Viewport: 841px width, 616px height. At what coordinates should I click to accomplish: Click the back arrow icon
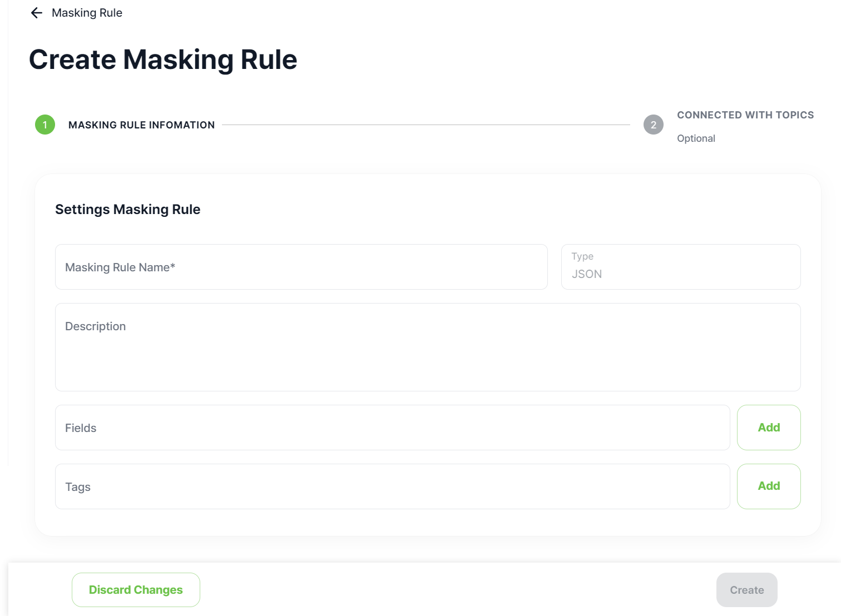click(x=36, y=13)
